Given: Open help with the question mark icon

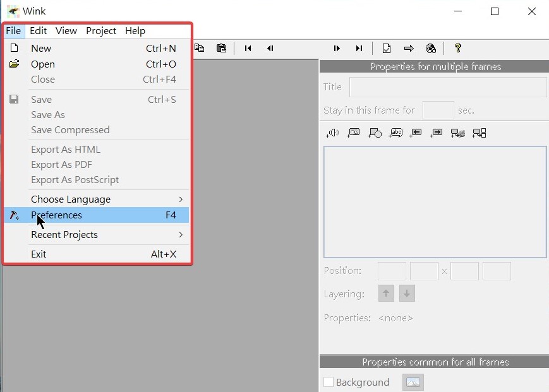Looking at the screenshot, I should coord(457,48).
